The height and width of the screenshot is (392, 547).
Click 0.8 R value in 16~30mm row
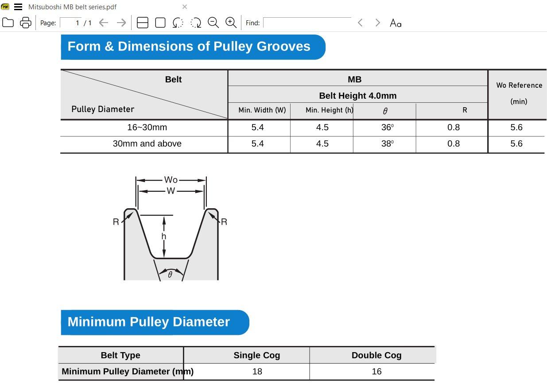454,128
